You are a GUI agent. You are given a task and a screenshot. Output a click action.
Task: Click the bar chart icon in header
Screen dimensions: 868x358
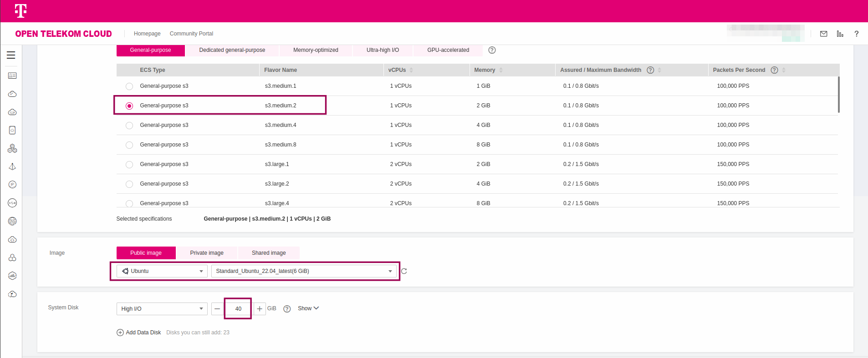tap(840, 34)
